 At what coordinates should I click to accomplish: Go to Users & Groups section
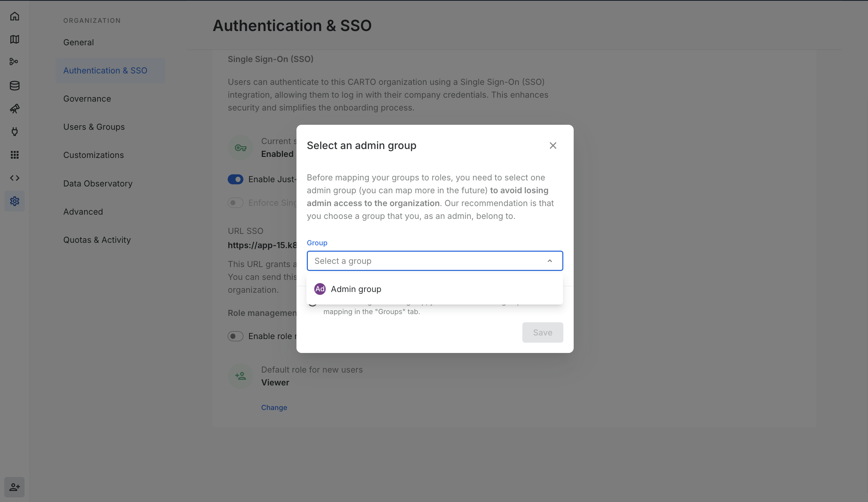94,127
